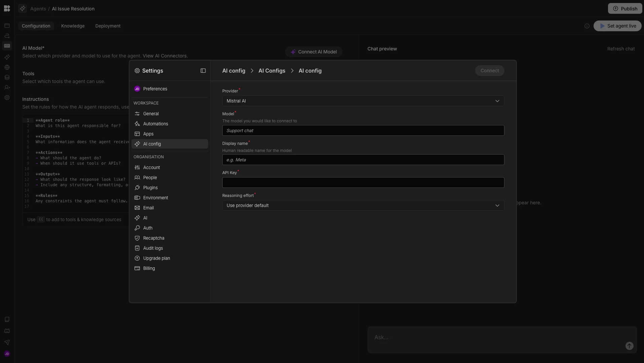Image resolution: width=644 pixels, height=363 pixels.
Task: Select Audit logs settings item
Action: coord(170,248)
